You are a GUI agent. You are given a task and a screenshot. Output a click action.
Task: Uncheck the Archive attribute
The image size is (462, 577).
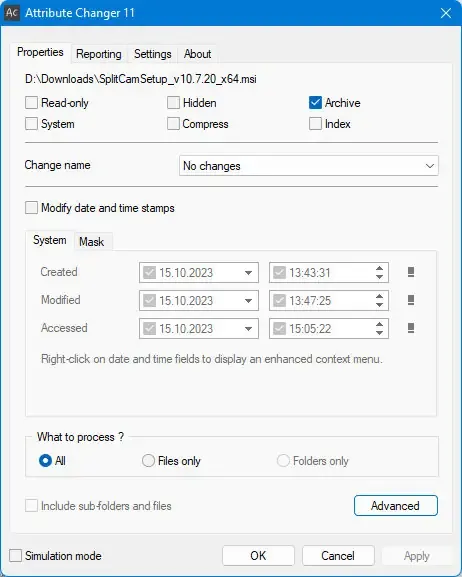pyautogui.click(x=315, y=103)
